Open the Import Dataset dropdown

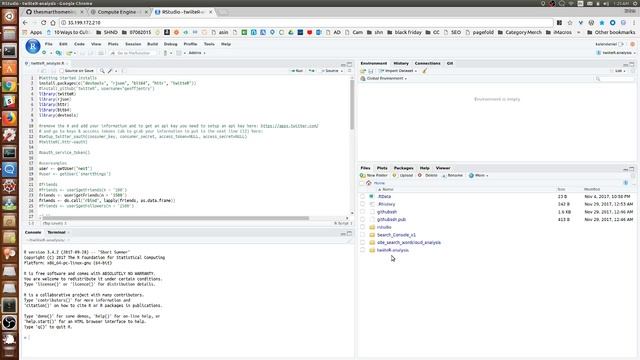398,71
